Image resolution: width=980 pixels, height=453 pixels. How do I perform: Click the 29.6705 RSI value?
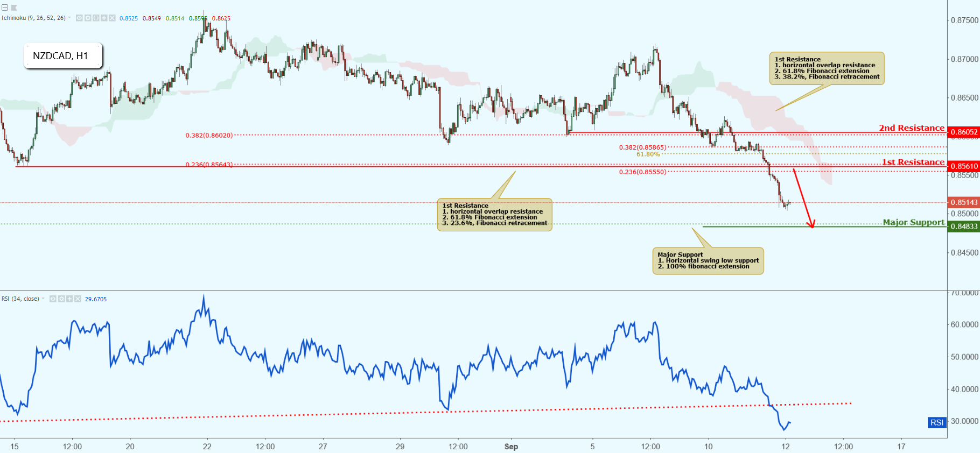[x=96, y=299]
